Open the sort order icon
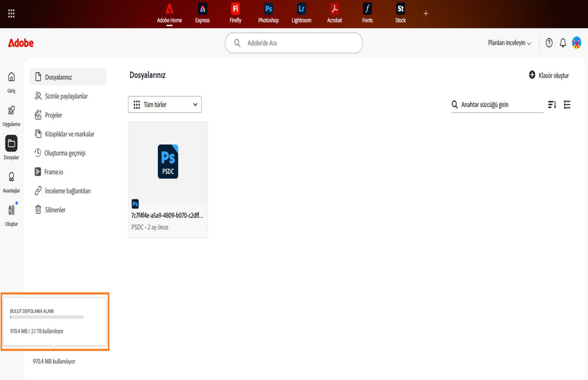This screenshot has height=380, width=588. [552, 105]
